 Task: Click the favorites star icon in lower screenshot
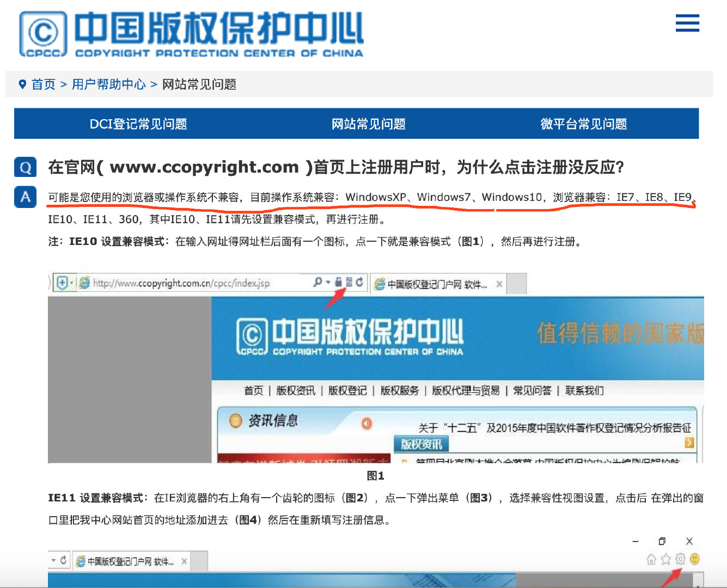[x=666, y=559]
